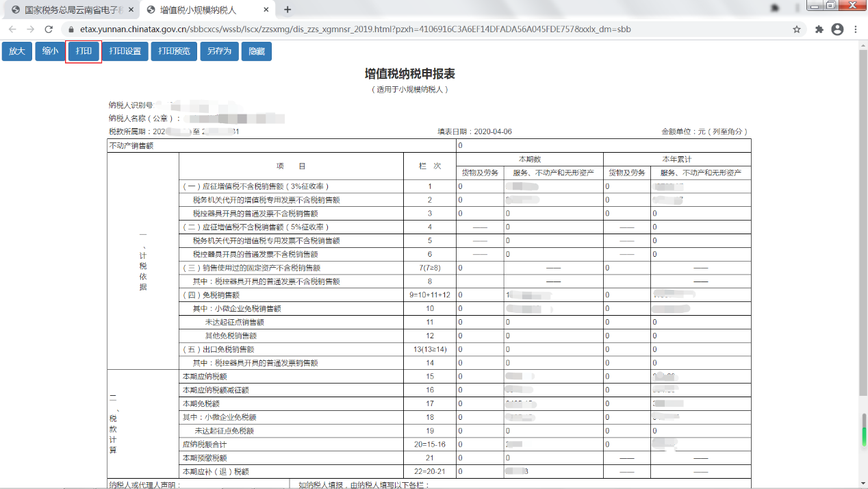Save the form using 另存为
This screenshot has height=489, width=868.
[x=219, y=51]
